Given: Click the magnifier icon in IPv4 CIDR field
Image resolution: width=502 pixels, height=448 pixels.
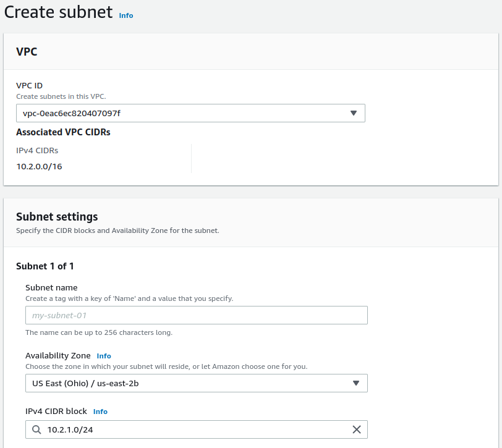Looking at the screenshot, I should (36, 429).
